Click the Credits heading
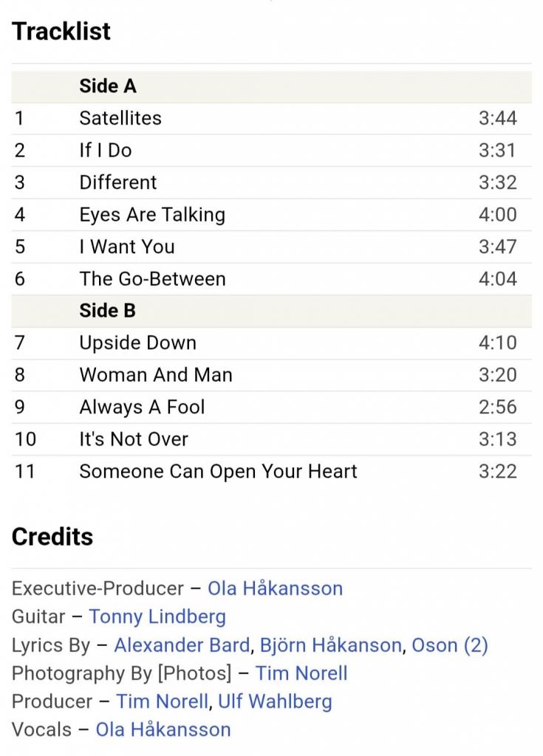The width and height of the screenshot is (543, 756). (x=52, y=537)
